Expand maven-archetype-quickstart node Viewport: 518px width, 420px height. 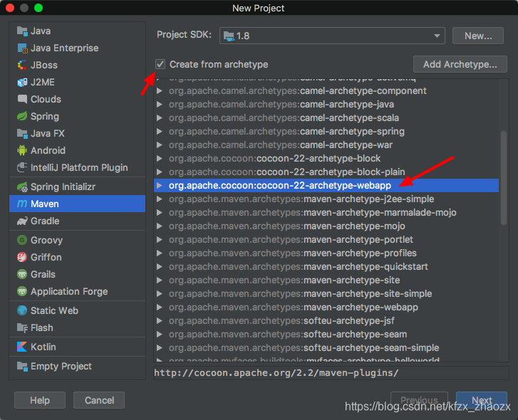click(x=160, y=266)
